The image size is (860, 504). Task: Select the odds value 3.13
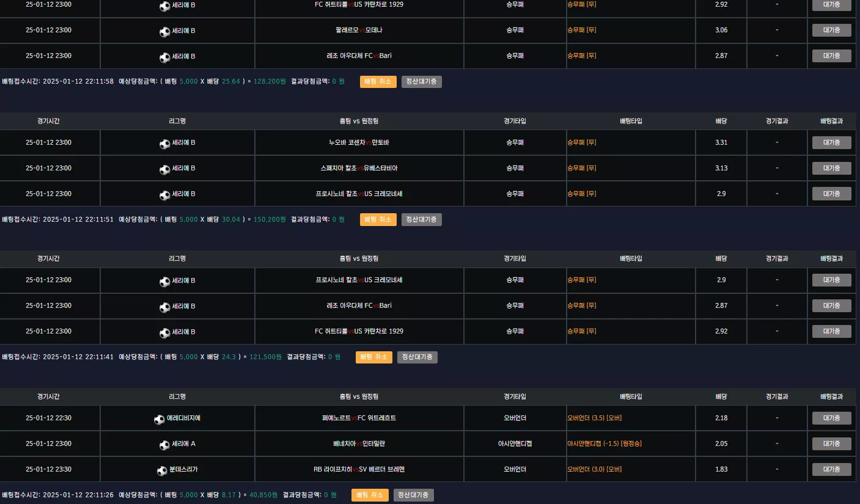click(x=721, y=168)
